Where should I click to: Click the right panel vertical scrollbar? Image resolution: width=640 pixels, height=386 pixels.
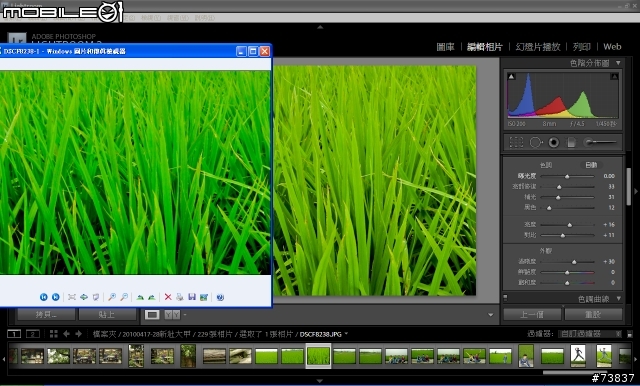629,186
